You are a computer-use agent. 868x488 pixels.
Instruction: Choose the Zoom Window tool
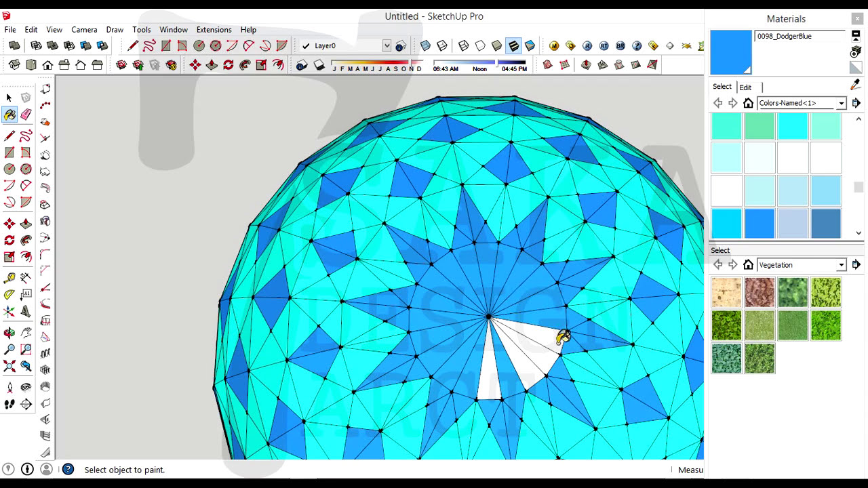point(26,350)
